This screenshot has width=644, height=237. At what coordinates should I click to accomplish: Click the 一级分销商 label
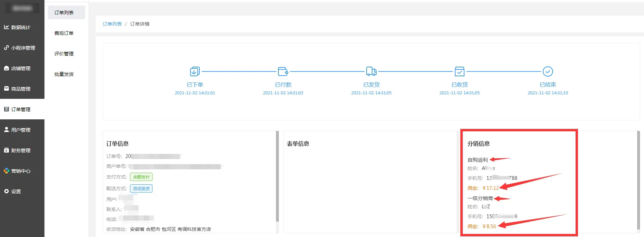(480, 198)
